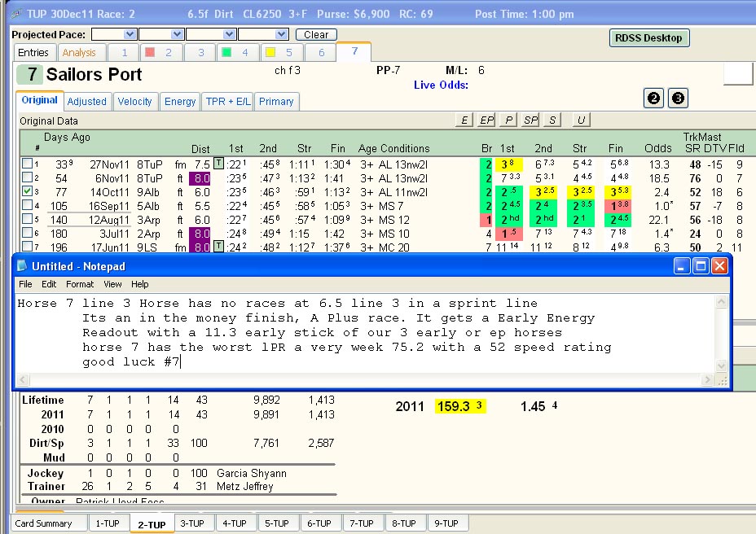Toggle checkbox for line 7 (17Jun11)
Screen dimensions: 756x534
pos(28,247)
